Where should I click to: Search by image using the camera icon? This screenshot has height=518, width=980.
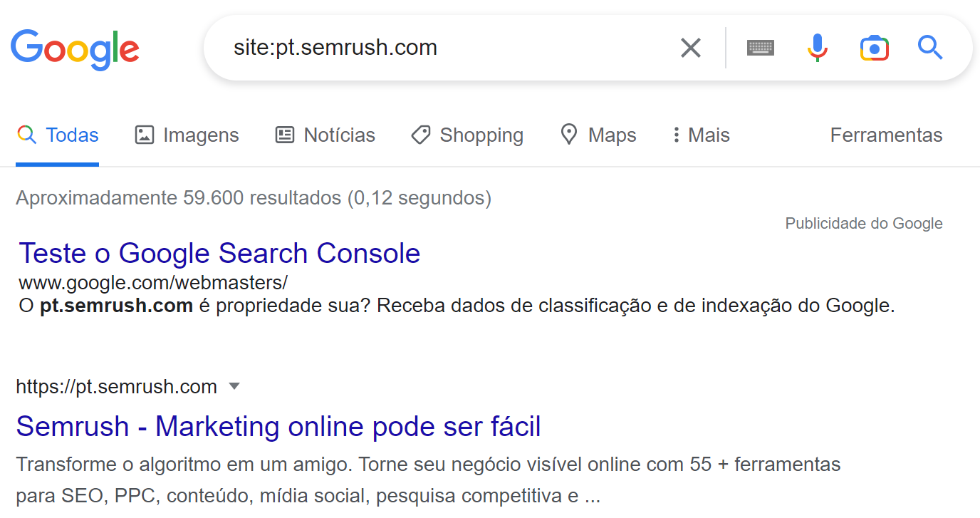(874, 48)
